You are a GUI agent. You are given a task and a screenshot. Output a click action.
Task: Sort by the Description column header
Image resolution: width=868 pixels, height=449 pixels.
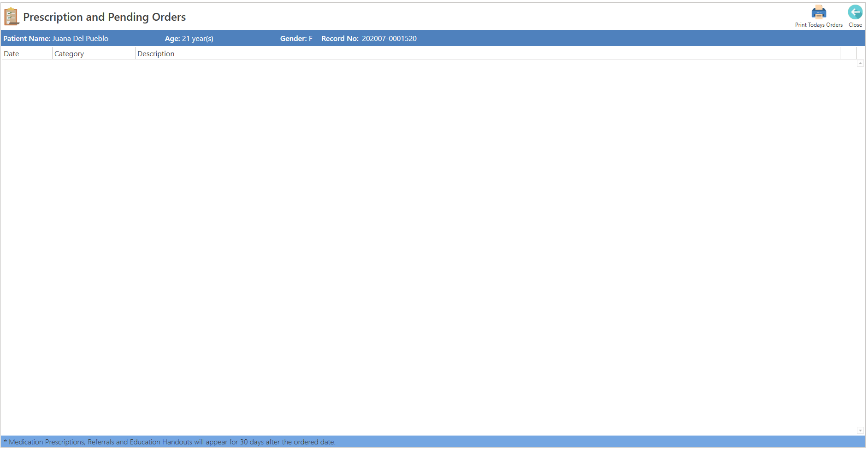pos(487,53)
